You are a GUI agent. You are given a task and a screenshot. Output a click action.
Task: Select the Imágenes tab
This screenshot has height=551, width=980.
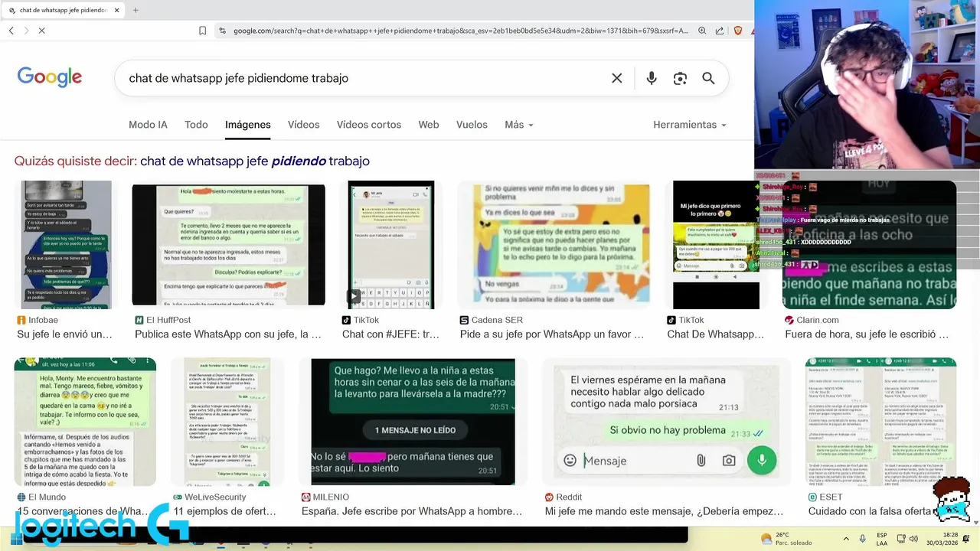(248, 125)
